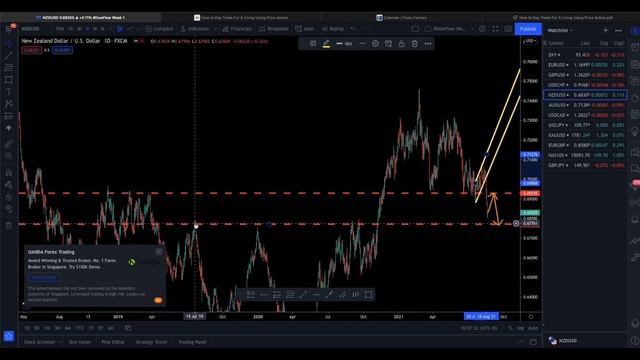The height and width of the screenshot is (360, 640).
Task: Open the line style dash selector
Action: 362,44
